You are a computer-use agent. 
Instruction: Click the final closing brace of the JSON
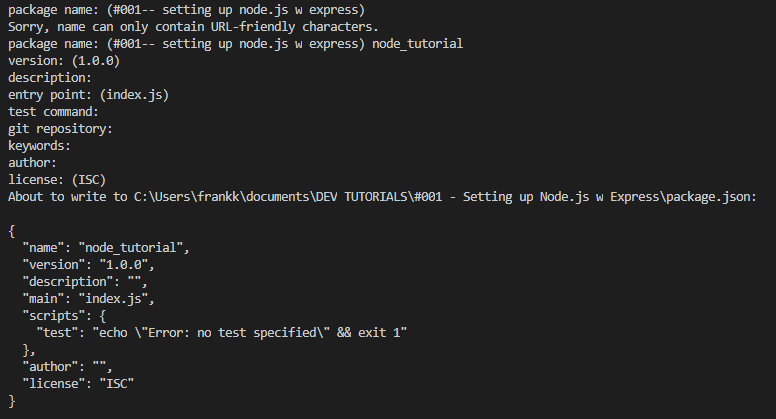12,401
